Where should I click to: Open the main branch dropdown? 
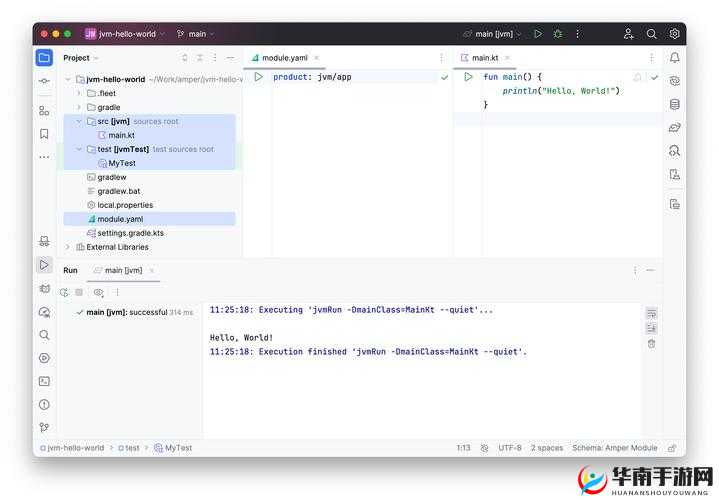point(195,34)
